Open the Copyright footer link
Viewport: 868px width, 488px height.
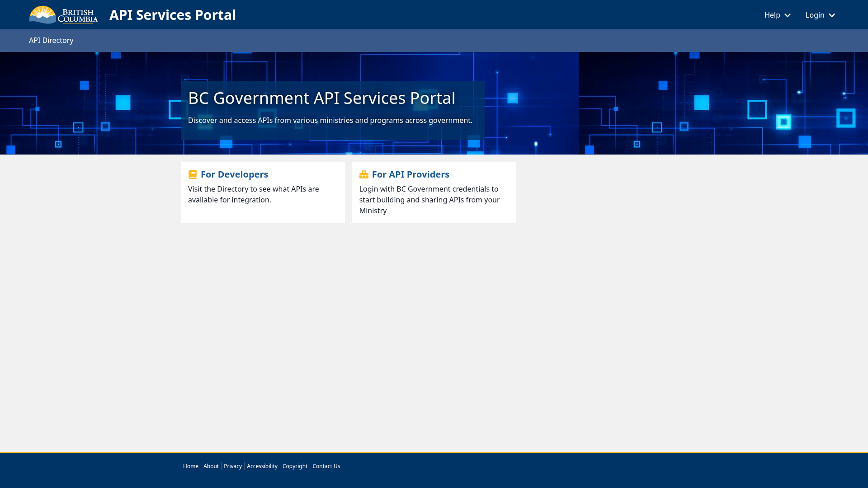pos(295,466)
